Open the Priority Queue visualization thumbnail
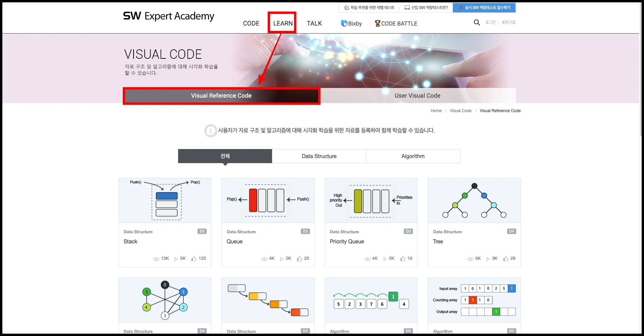The height and width of the screenshot is (336, 644). pos(371,200)
